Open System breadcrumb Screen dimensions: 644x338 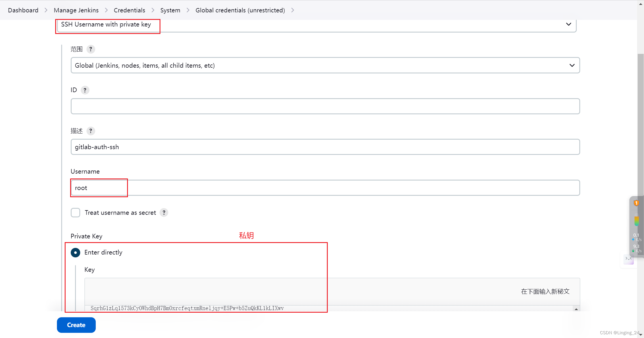point(170,10)
